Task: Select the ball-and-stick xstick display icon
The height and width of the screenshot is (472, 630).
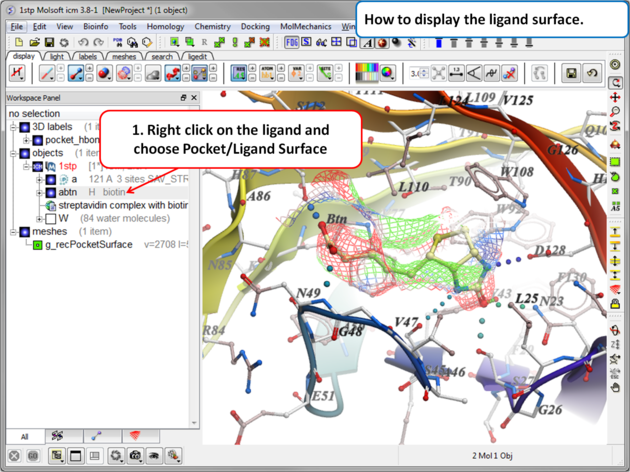Action: (76, 73)
